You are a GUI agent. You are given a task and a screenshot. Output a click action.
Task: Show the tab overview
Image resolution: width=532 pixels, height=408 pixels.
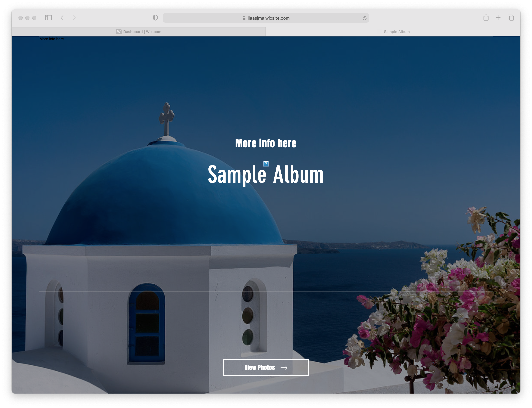point(511,18)
